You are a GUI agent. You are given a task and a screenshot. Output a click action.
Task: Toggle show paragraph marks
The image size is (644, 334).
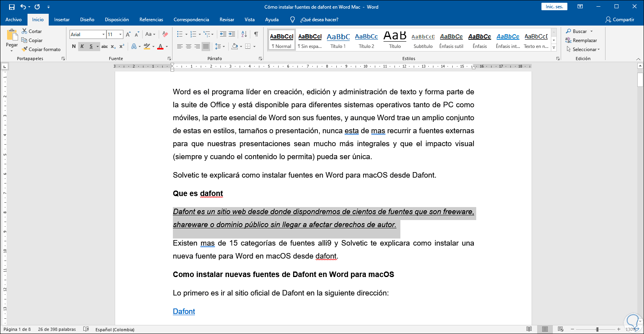click(x=256, y=35)
